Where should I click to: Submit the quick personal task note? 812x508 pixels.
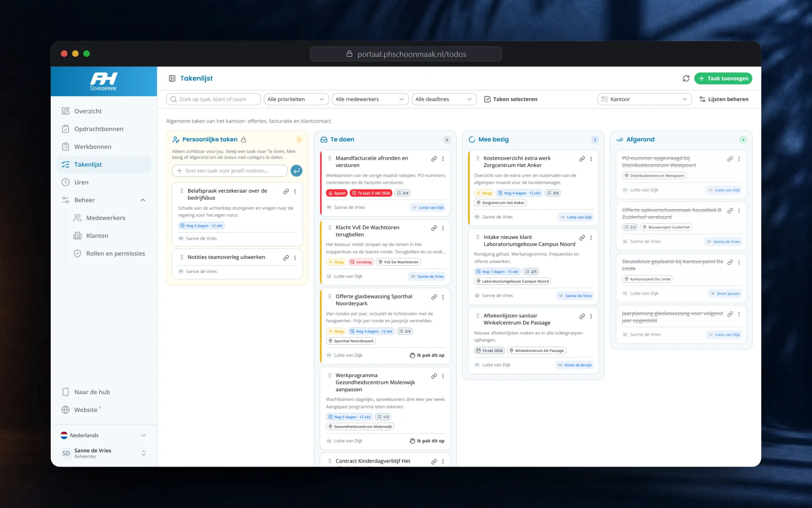pyautogui.click(x=296, y=171)
